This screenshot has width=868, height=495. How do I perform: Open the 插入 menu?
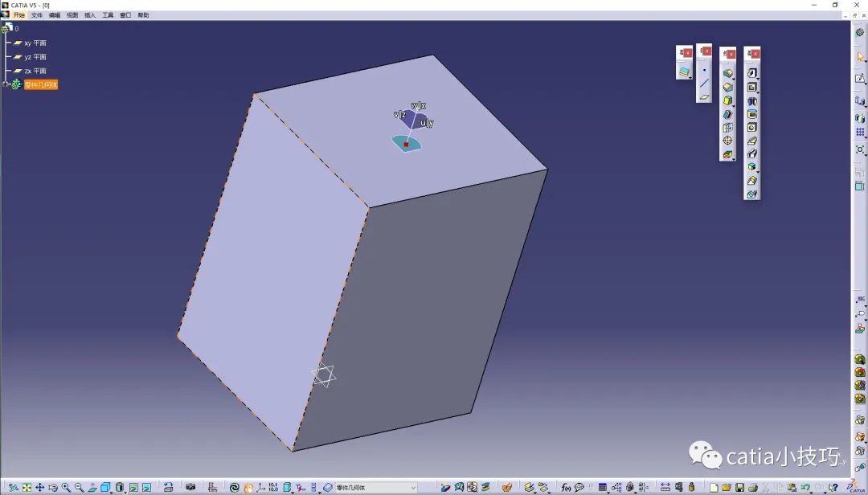[x=90, y=15]
